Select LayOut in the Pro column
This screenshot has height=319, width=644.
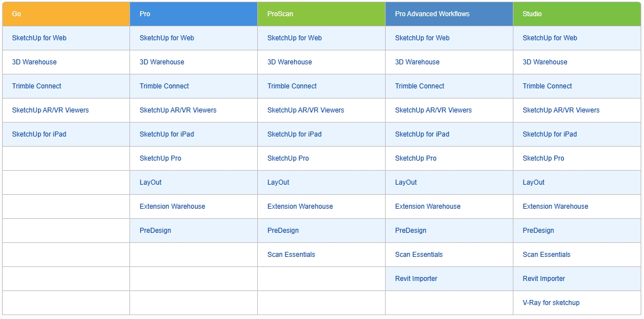tap(150, 182)
